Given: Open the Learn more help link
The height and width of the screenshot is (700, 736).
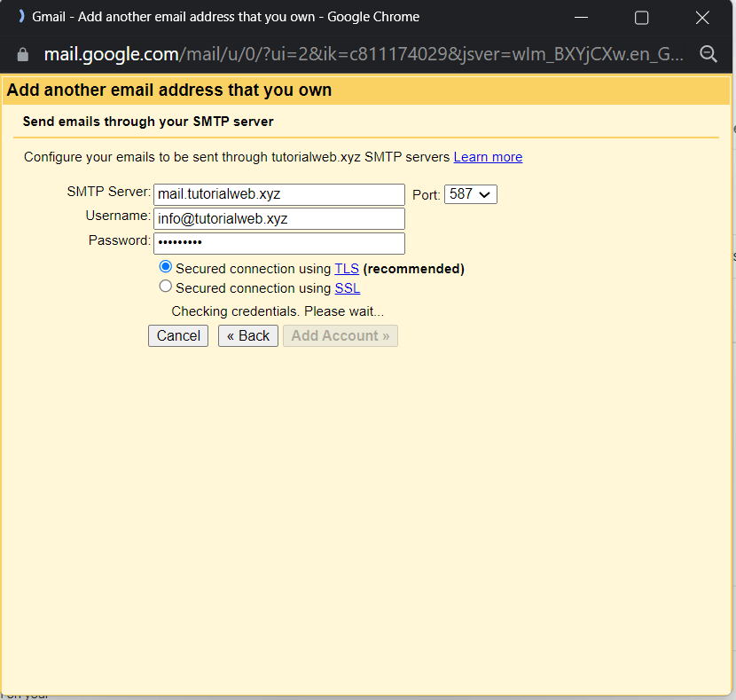Looking at the screenshot, I should (x=488, y=156).
